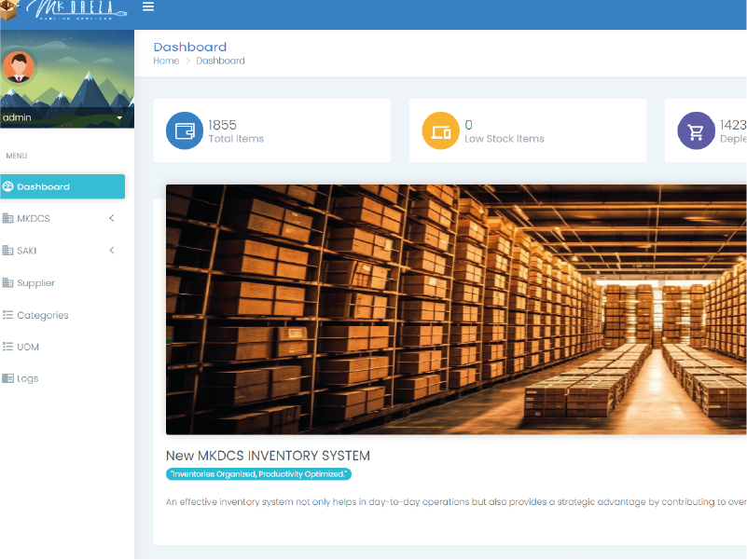Open the Logs page
The height and width of the screenshot is (560, 747).
pyautogui.click(x=62, y=378)
